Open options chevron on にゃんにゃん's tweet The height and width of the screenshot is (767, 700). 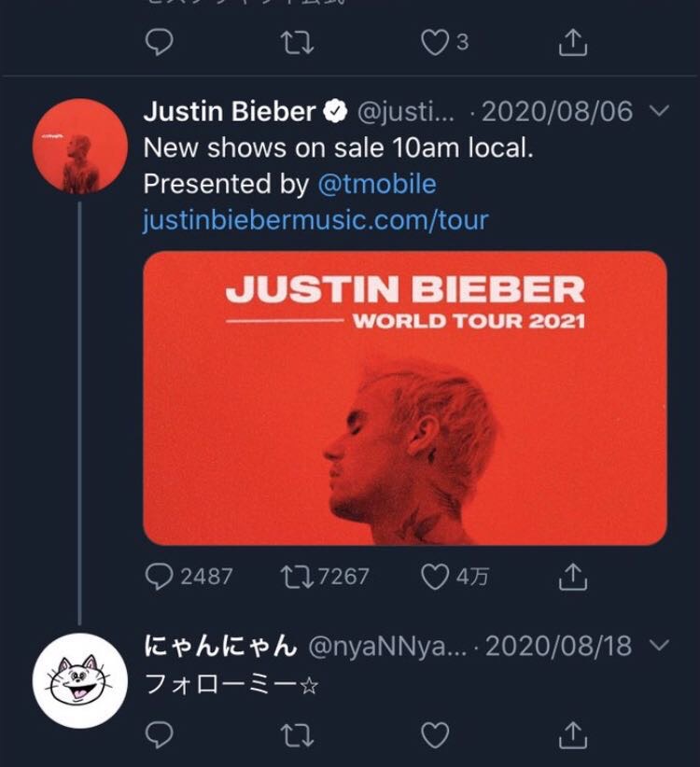[x=659, y=646]
